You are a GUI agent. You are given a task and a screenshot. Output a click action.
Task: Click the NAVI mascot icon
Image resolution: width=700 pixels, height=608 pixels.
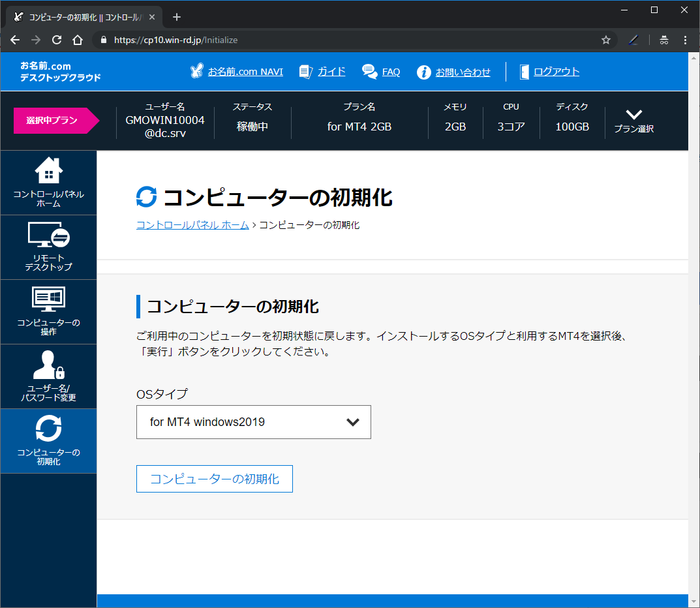tap(196, 71)
